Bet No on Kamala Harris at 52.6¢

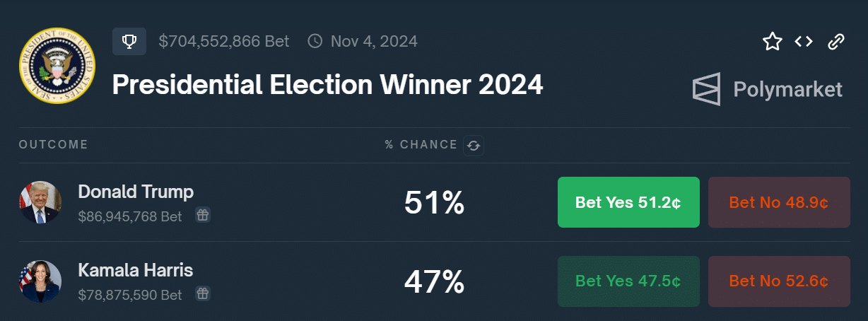[x=779, y=281]
